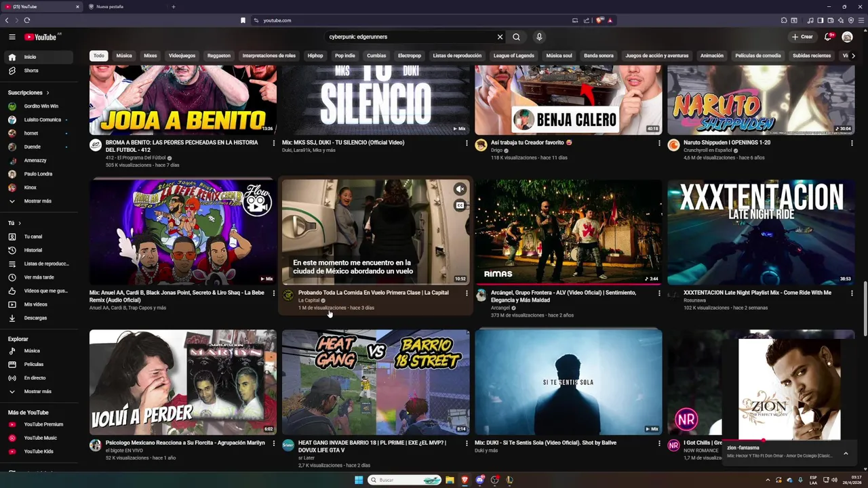Screen dimensions: 868x488
Task: Open Tu canal in the sidebar
Action: [x=38, y=237]
